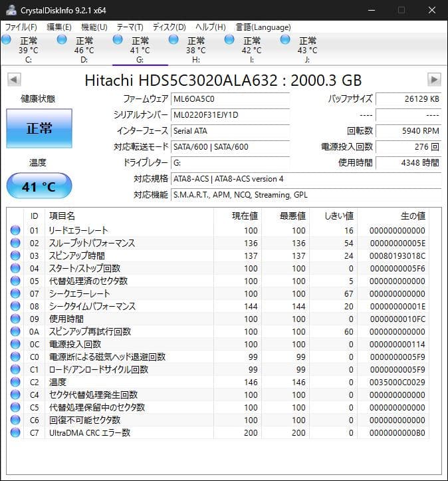Click status orb for attribute 0C 電源投入回数
This screenshot has width=448, height=481.
coord(15,344)
